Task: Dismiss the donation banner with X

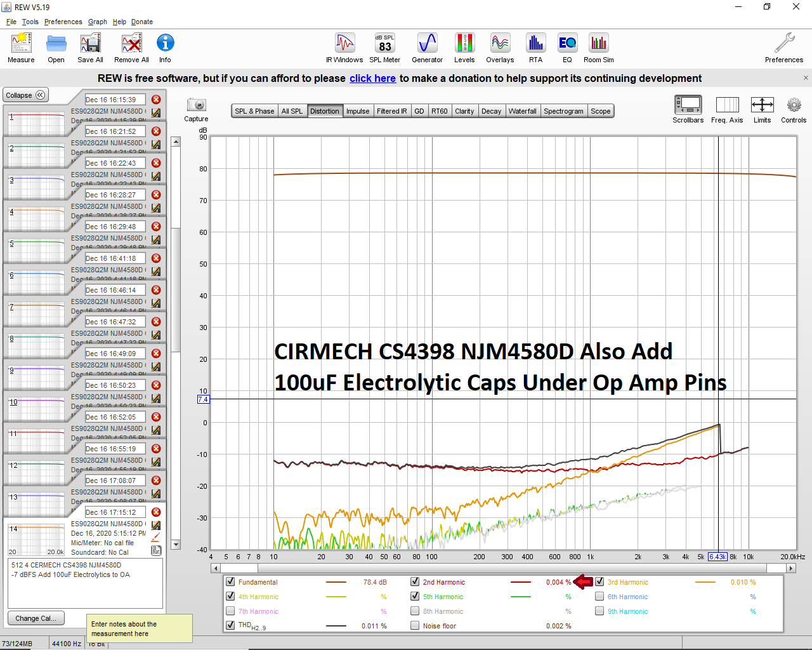Action: tap(806, 78)
